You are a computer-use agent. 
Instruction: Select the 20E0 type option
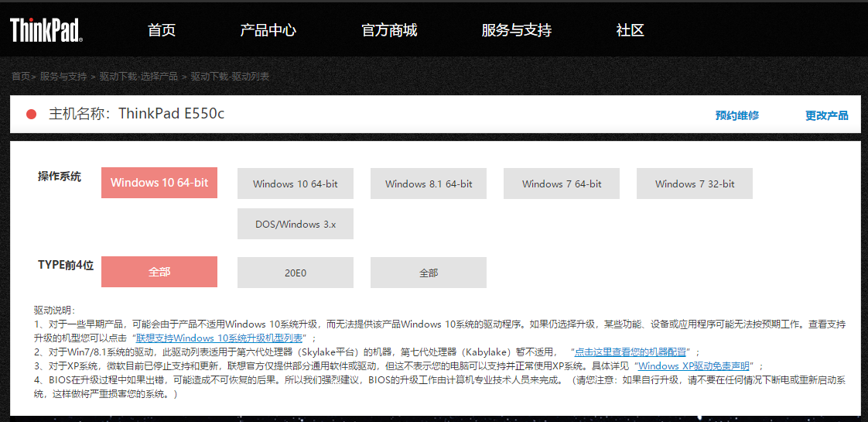click(296, 273)
